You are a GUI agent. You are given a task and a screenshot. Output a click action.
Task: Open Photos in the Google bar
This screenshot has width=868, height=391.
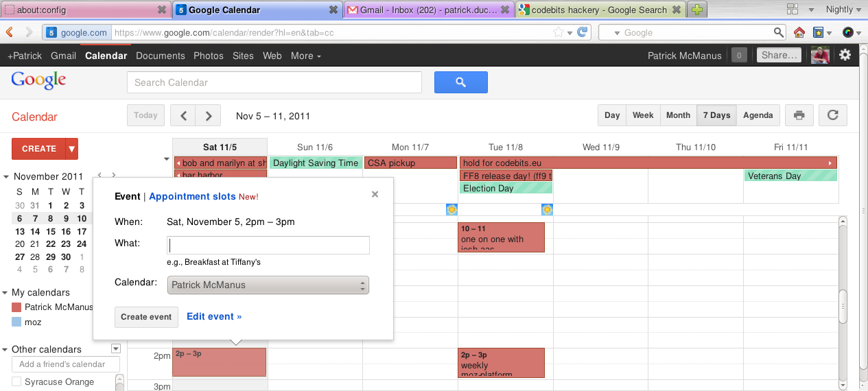pyautogui.click(x=209, y=56)
